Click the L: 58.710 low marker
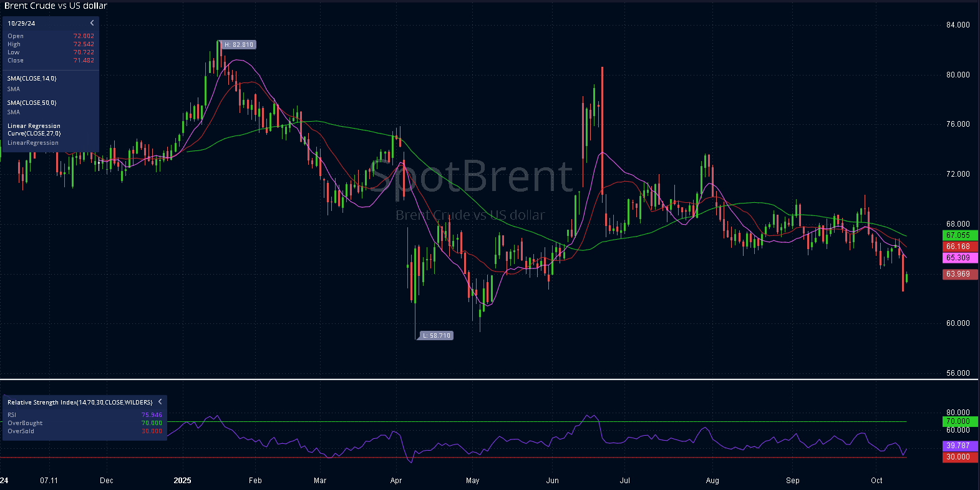The height and width of the screenshot is (490, 980). point(435,336)
